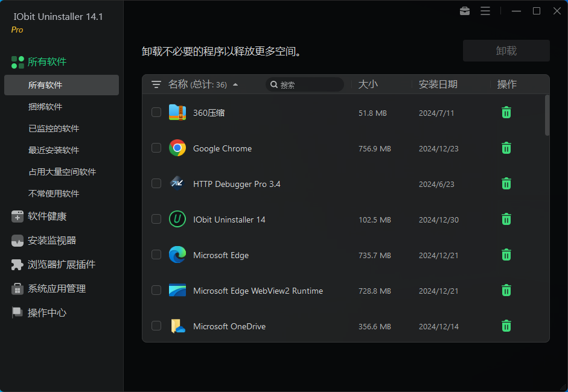
Task: Click the 系统应用管理 sidebar icon
Action: click(x=18, y=289)
